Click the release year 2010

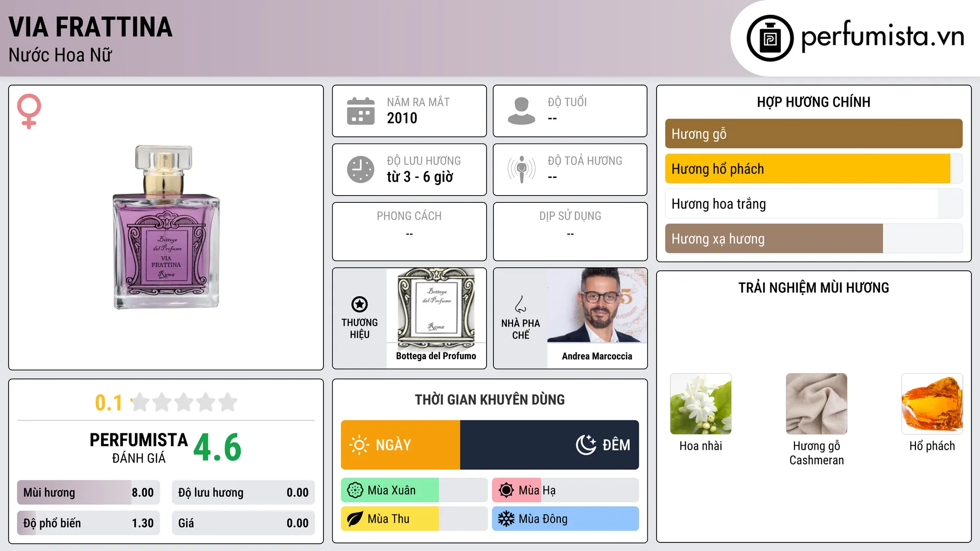tap(402, 118)
